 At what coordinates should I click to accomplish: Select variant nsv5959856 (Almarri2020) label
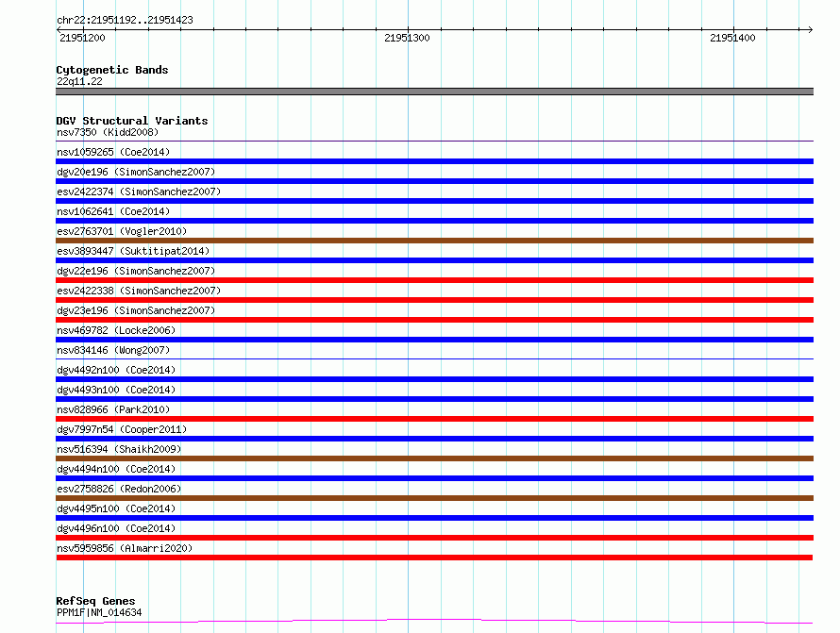(125, 548)
